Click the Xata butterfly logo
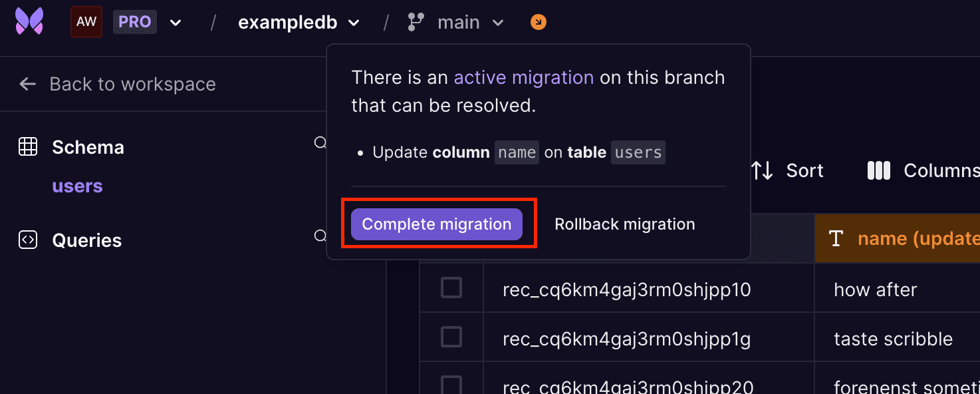Viewport: 980px width, 394px height. point(28,21)
